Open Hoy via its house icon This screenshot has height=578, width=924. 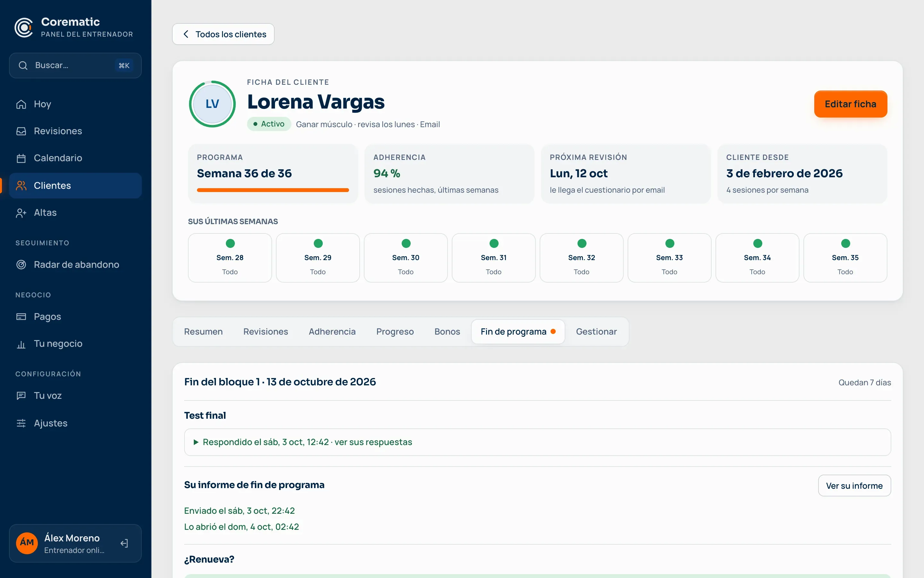point(21,104)
